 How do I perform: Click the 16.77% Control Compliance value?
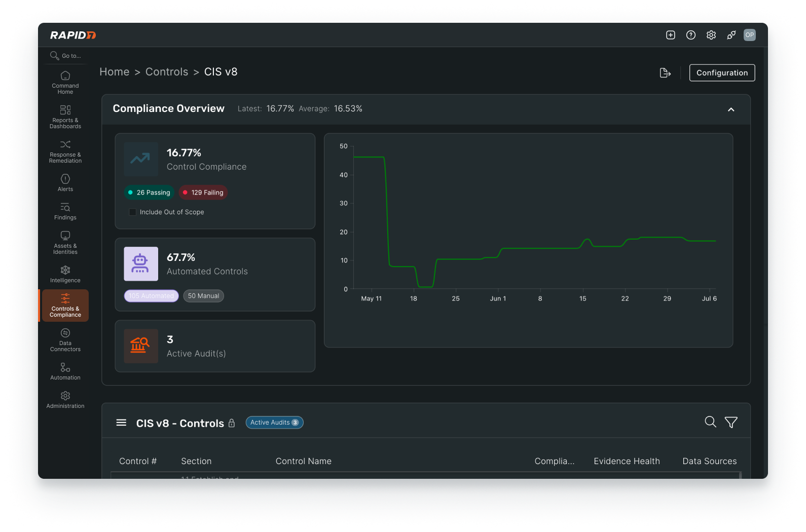point(184,153)
